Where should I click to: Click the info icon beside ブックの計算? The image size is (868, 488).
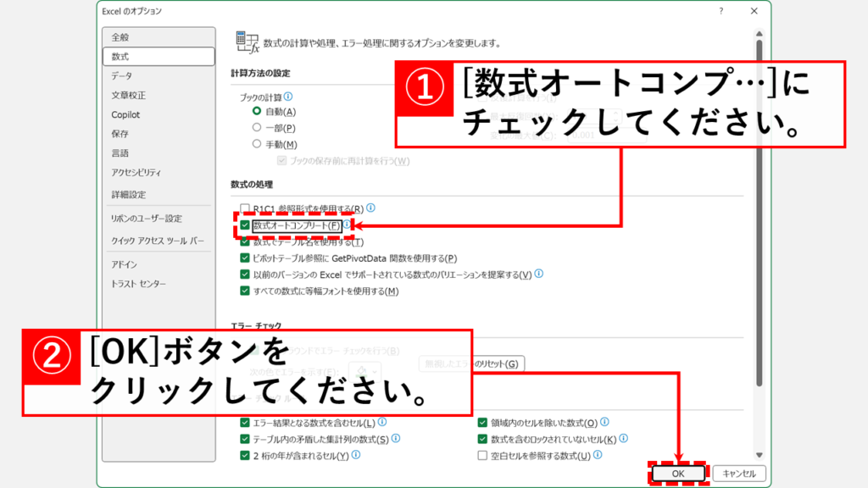287,97
